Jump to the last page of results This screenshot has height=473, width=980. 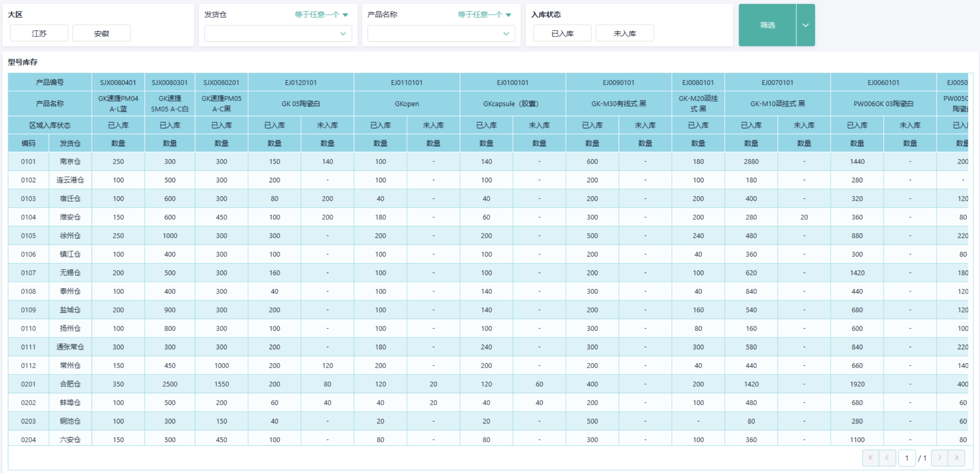coord(957,458)
